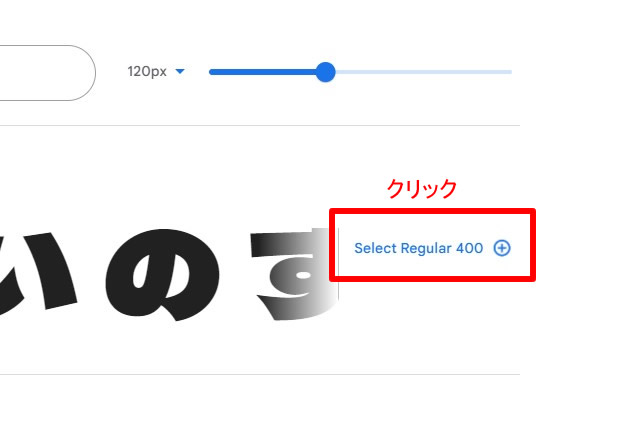
Task: Click the thin vertical divider beside preview text
Action: [x=338, y=264]
